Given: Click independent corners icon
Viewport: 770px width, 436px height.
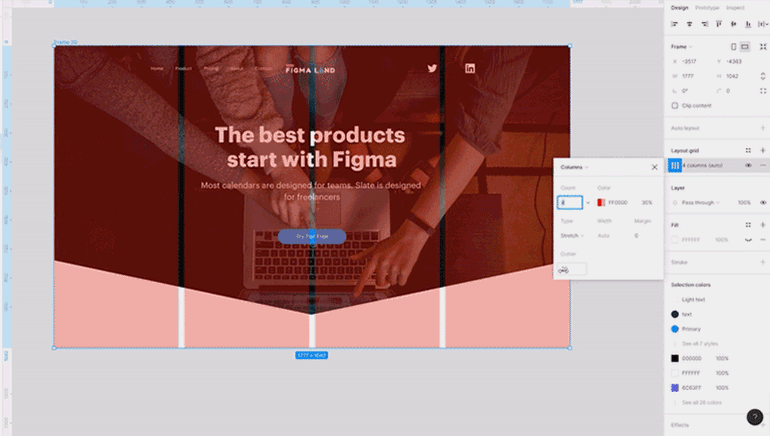Looking at the screenshot, I should (763, 91).
